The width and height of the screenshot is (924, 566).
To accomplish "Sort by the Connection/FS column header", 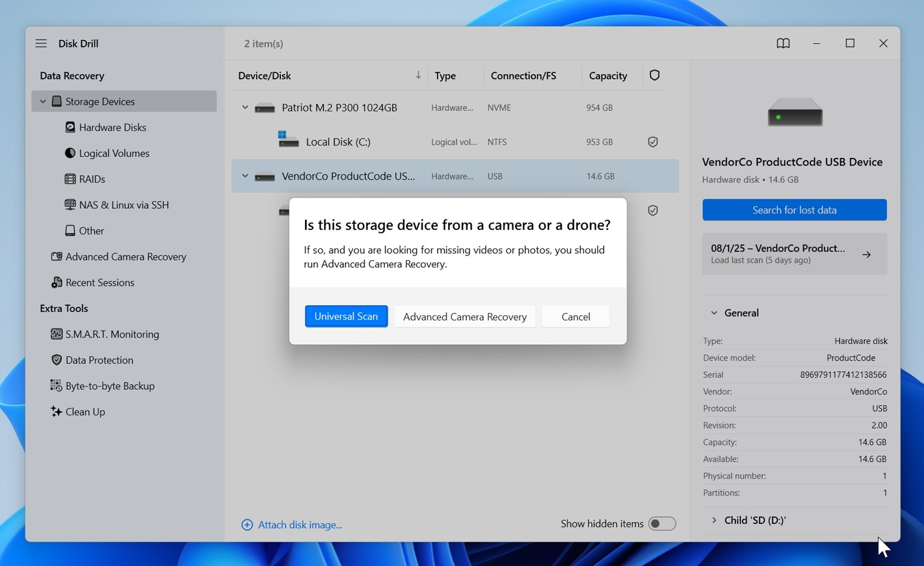I will (x=523, y=76).
